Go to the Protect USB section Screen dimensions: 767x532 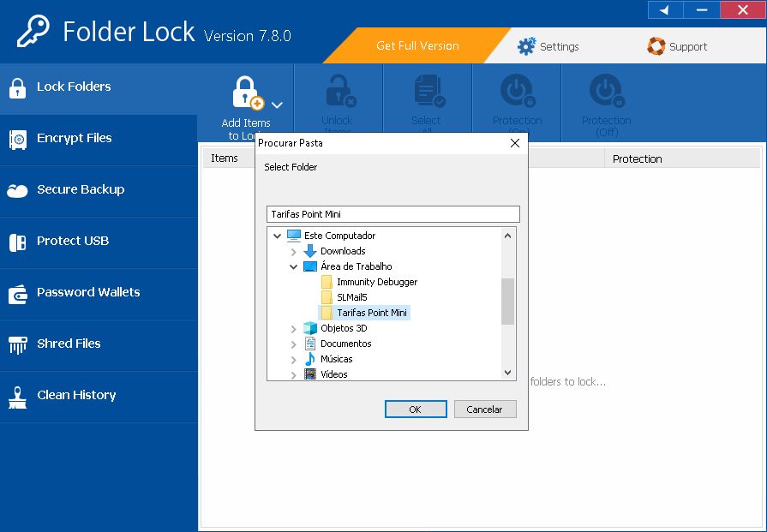pyautogui.click(x=73, y=241)
